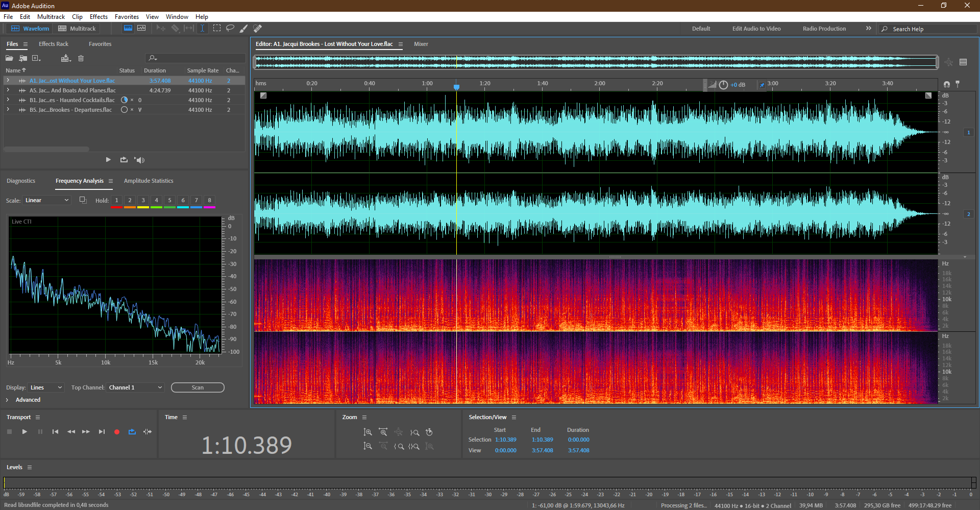Click Add Marker pin icon near timeline

point(958,84)
